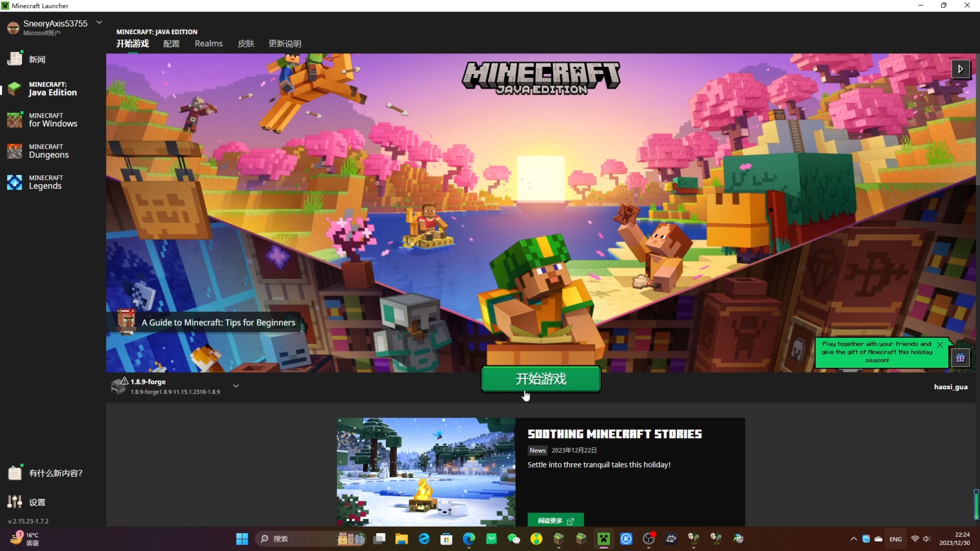Screen dimensions: 980x551
Task: Switch to the 皮肤 (Skins) tab
Action: click(x=246, y=43)
